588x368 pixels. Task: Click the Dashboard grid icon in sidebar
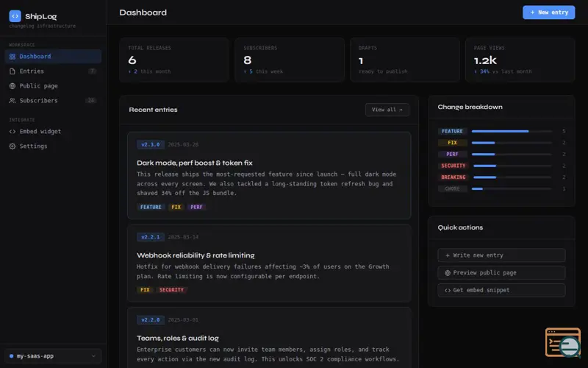click(12, 57)
